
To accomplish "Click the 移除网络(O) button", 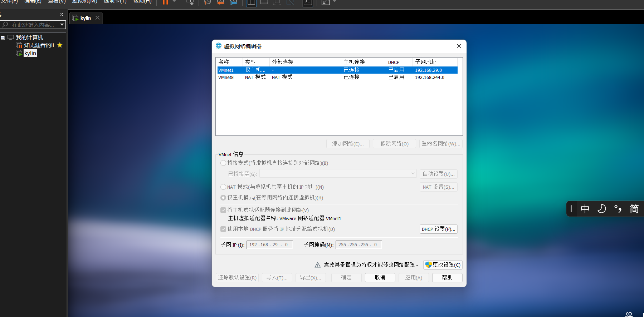I will click(394, 144).
